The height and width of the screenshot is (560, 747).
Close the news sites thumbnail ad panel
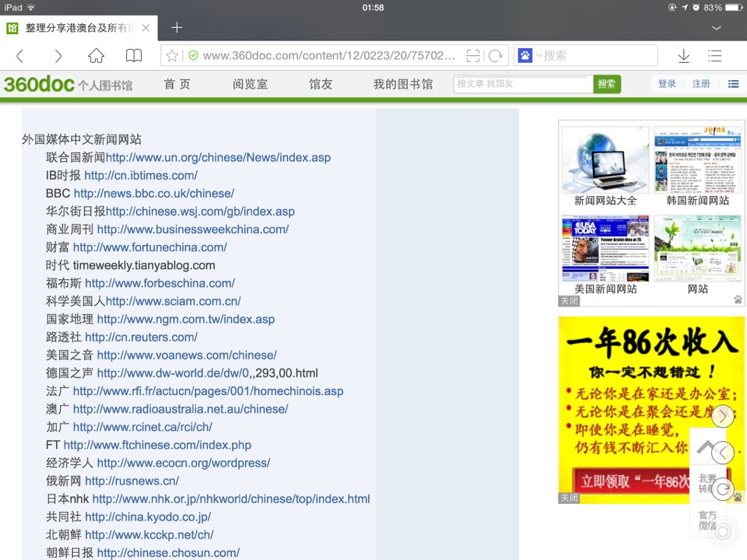click(569, 301)
